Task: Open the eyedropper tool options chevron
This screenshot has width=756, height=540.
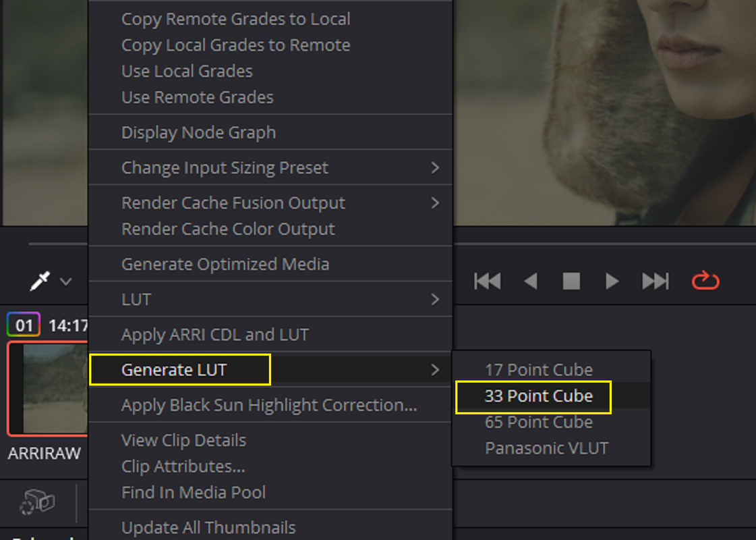Action: (66, 281)
